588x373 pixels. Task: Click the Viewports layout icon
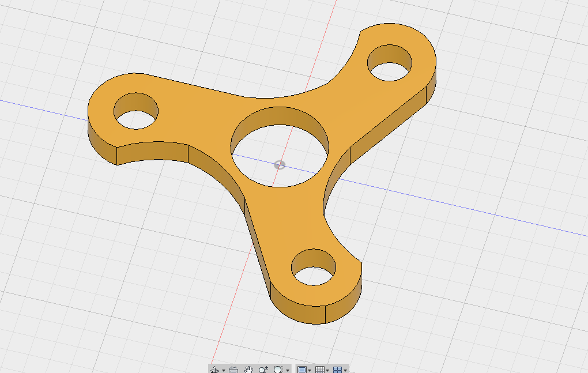click(337, 370)
